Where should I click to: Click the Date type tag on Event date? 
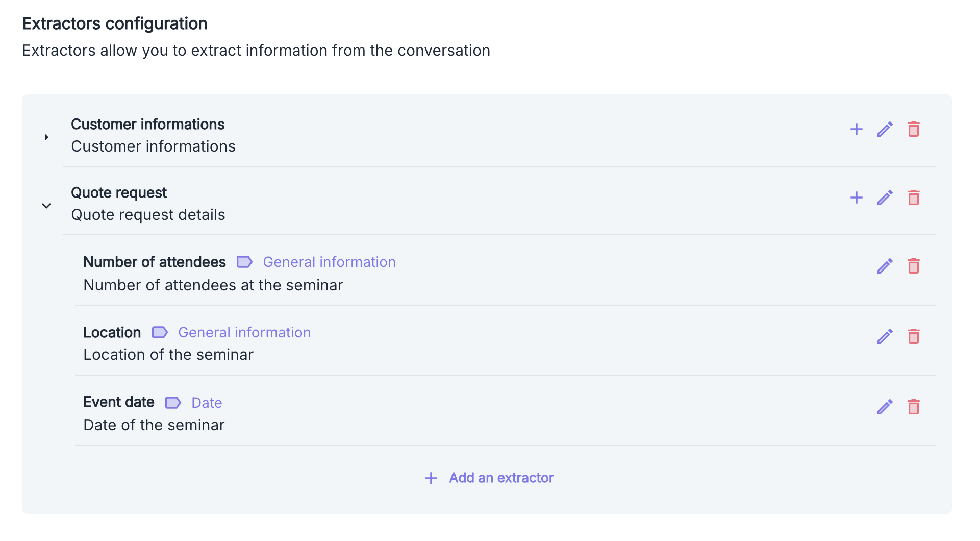click(206, 403)
